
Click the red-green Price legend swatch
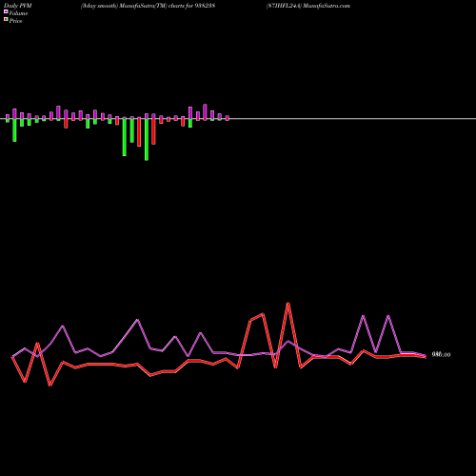tap(6, 19)
